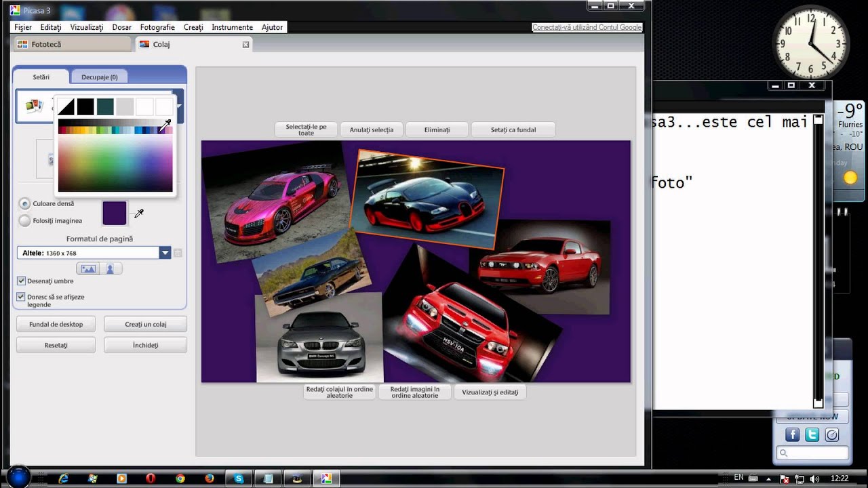Select Culoare densă radio button
Screen dimensions: 868x488
point(25,203)
